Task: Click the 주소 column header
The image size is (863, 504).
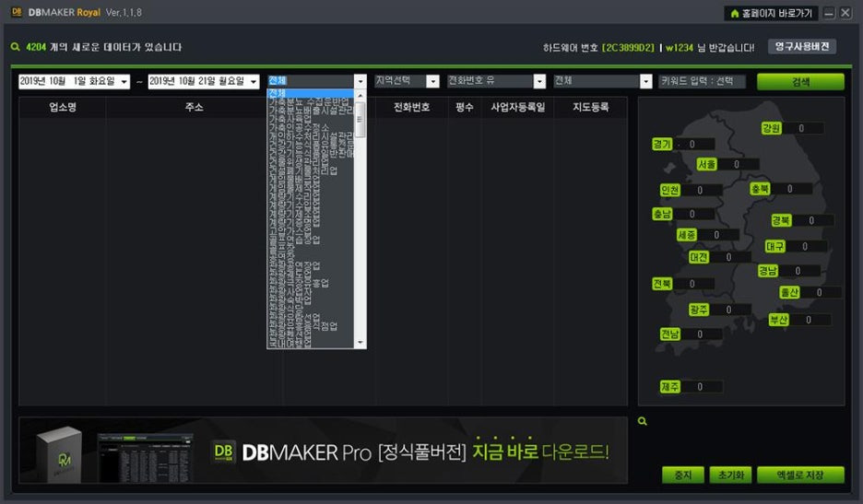Action: coord(194,107)
